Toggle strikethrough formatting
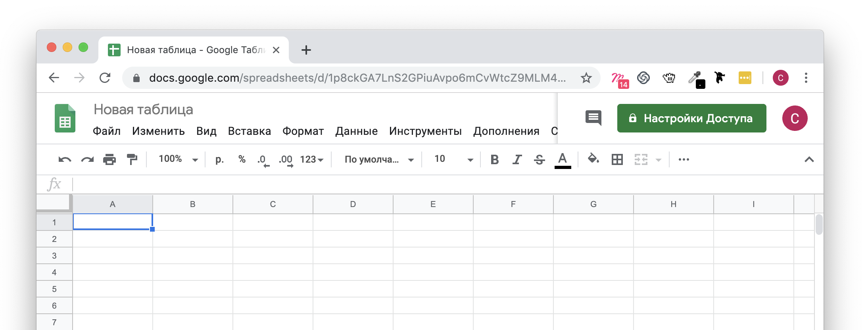 tap(539, 159)
